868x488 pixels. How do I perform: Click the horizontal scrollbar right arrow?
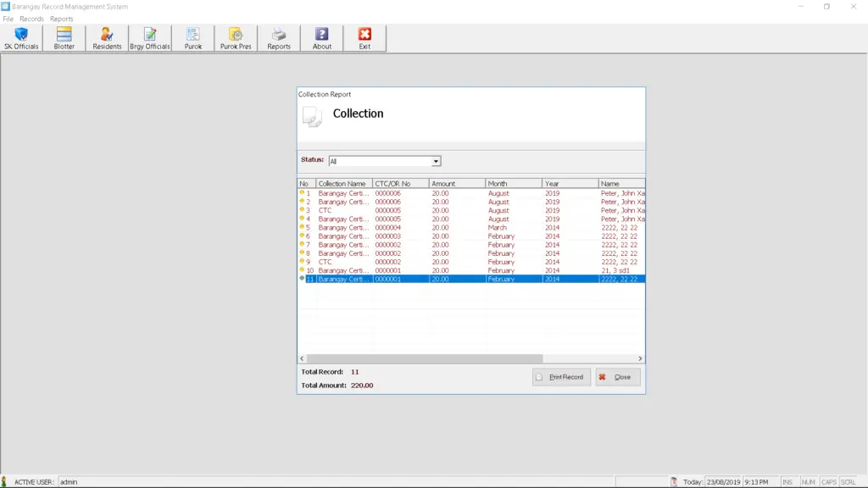pyautogui.click(x=640, y=358)
